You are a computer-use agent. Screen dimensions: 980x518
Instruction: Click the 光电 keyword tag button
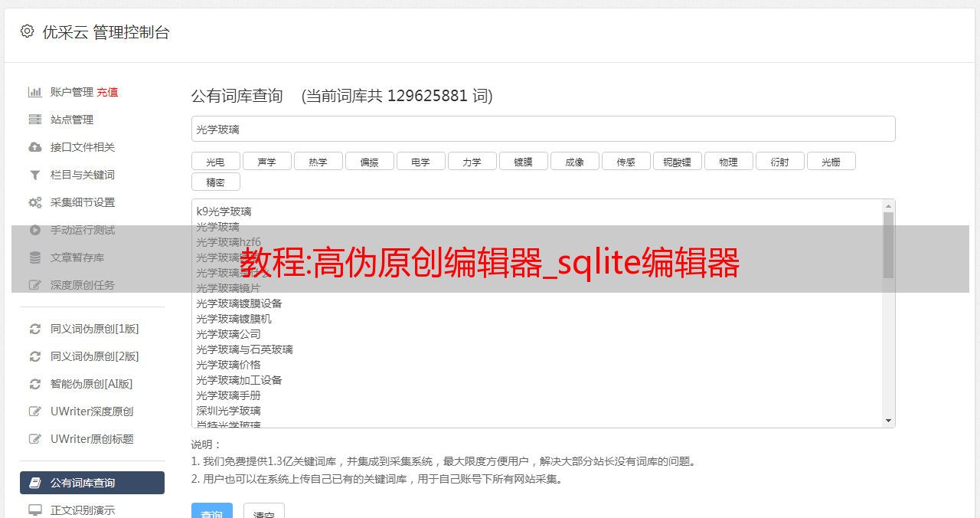tap(216, 161)
